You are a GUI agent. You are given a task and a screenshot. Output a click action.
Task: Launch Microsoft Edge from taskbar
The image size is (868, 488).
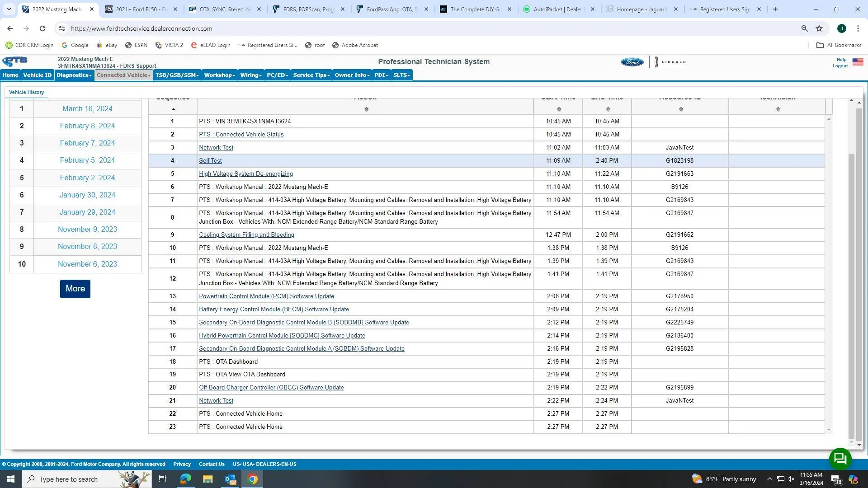[x=185, y=479]
